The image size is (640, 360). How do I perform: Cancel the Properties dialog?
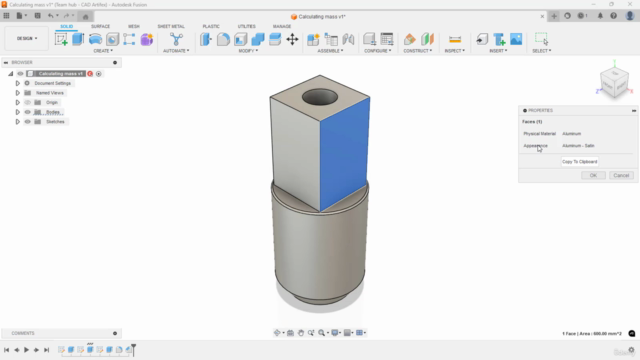pyautogui.click(x=621, y=175)
